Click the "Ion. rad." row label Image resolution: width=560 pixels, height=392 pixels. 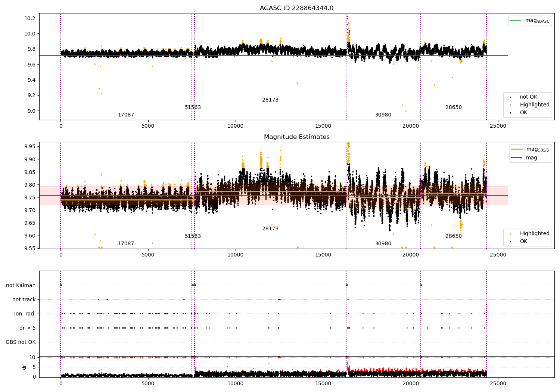click(25, 314)
